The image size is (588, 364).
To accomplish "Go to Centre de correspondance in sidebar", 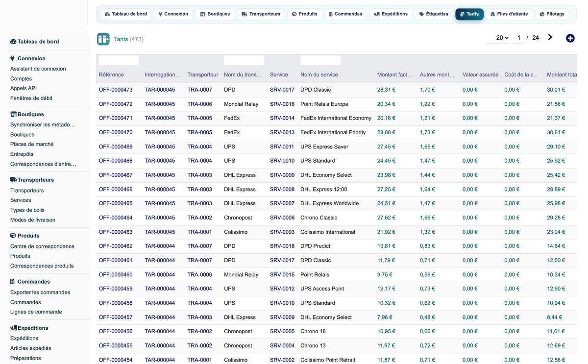I will (x=42, y=246).
